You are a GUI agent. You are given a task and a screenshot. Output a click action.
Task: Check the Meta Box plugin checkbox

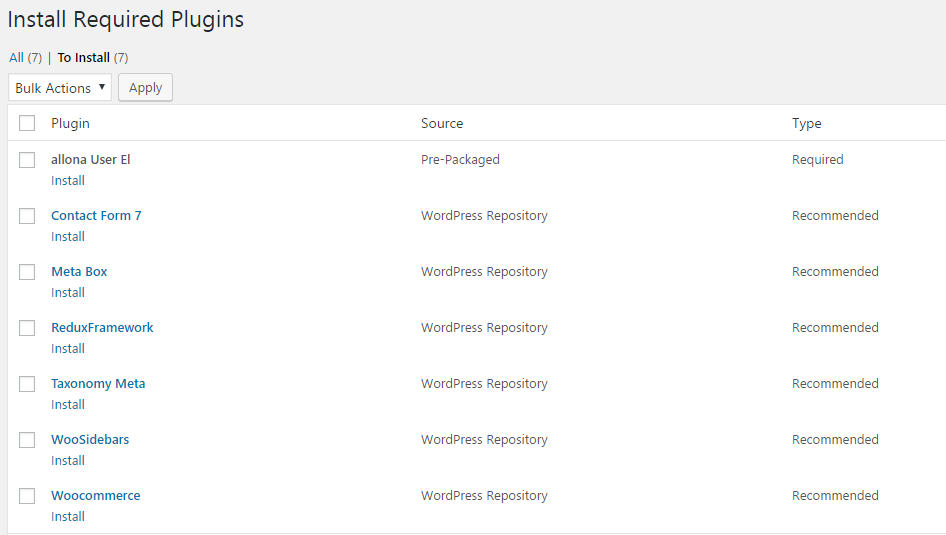(27, 272)
